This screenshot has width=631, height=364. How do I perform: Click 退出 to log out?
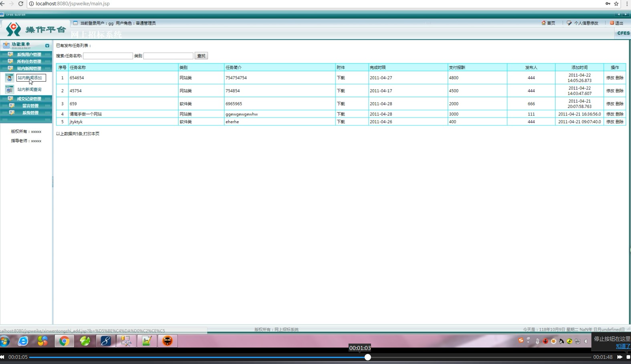pos(619,23)
